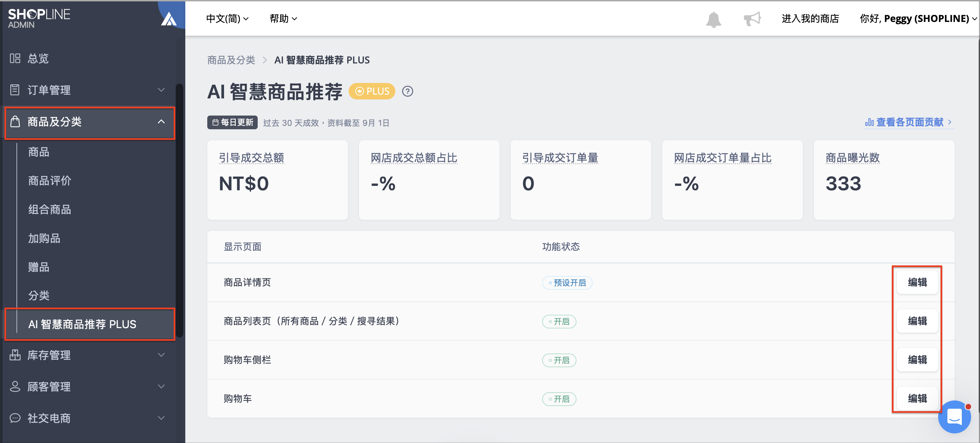Click the 商品及分类 breadcrumb link

(231, 60)
